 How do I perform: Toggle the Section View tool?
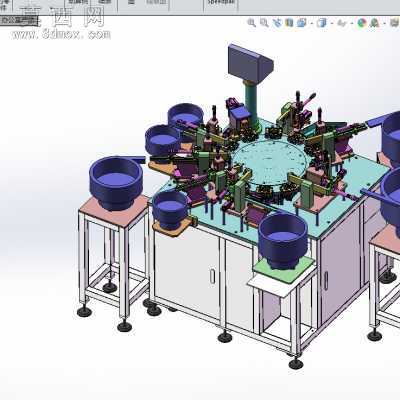(x=289, y=23)
